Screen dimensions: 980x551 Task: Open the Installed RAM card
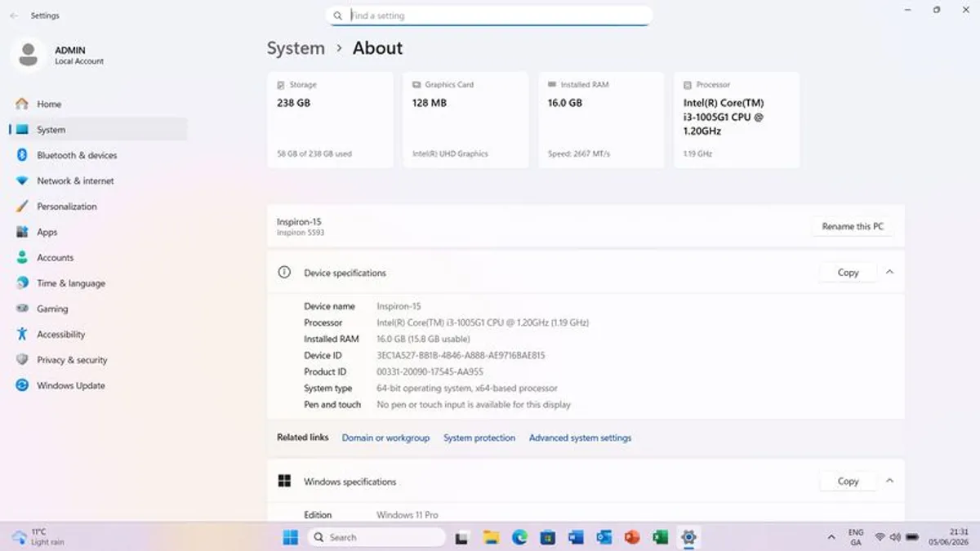pyautogui.click(x=601, y=120)
